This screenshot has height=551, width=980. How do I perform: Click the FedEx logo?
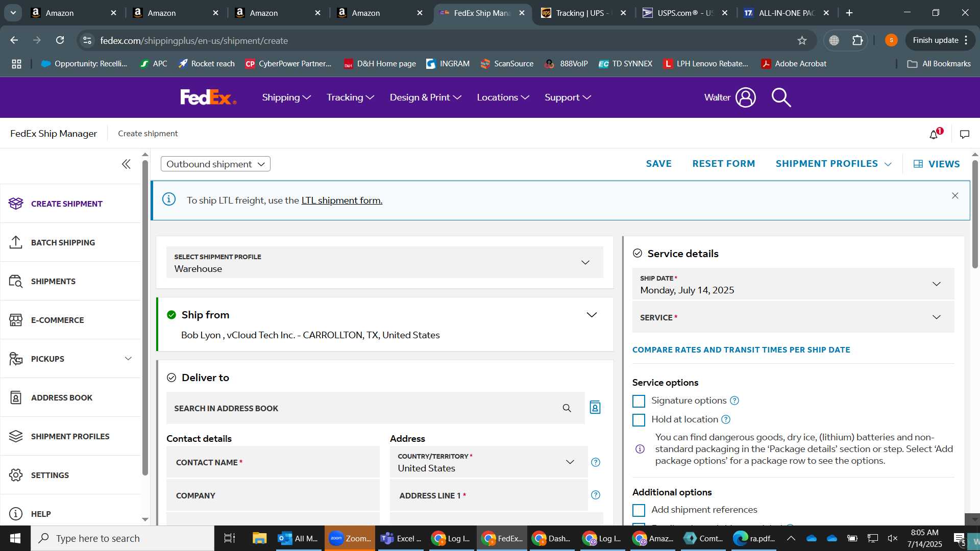208,97
